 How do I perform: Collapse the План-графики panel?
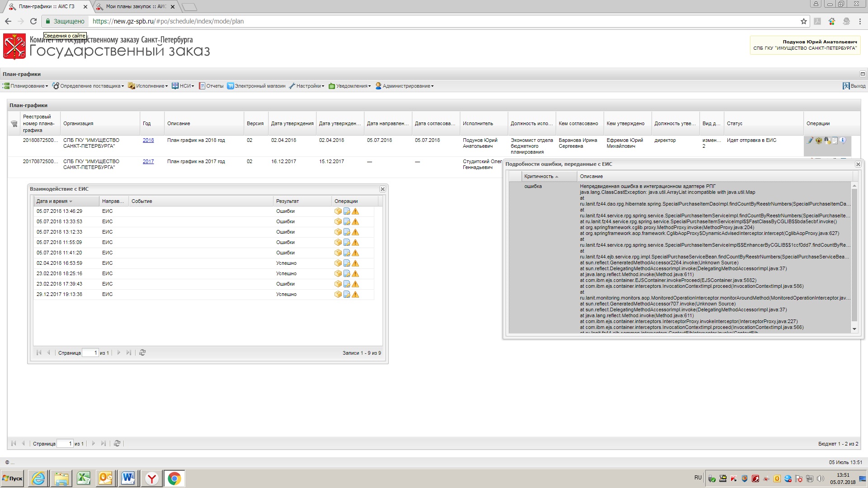pyautogui.click(x=862, y=74)
